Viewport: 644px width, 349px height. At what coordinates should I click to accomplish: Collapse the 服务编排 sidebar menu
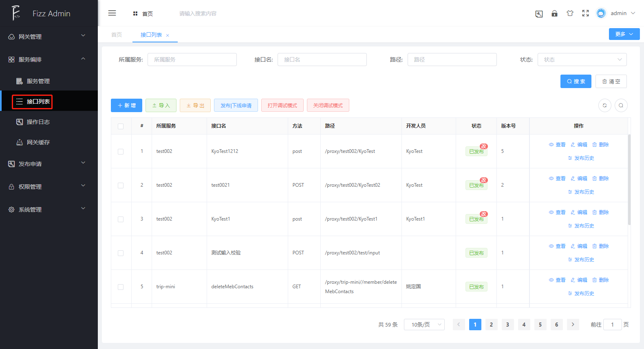coord(49,60)
